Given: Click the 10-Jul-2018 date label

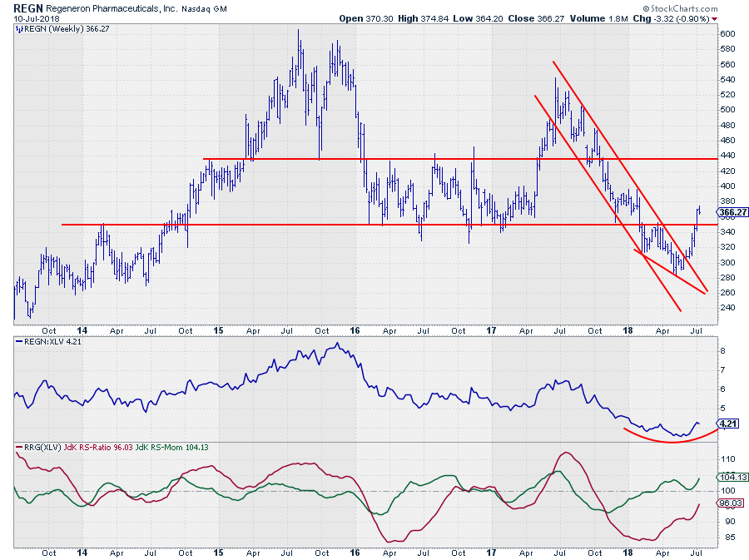Looking at the screenshot, I should (37, 18).
